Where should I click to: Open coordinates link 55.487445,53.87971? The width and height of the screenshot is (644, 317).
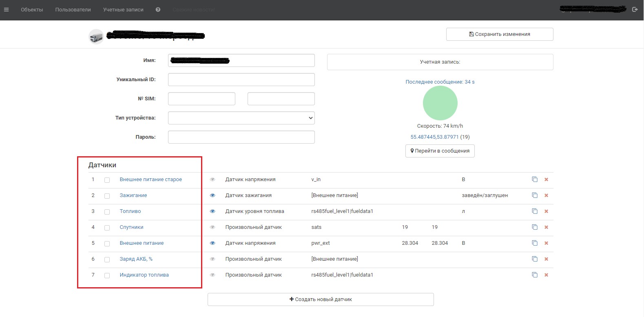[x=434, y=137]
